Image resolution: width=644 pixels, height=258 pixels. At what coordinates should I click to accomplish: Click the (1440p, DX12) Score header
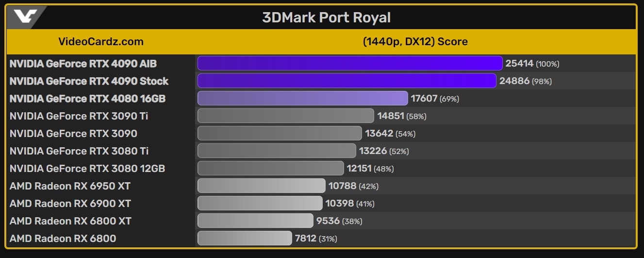[x=415, y=42]
